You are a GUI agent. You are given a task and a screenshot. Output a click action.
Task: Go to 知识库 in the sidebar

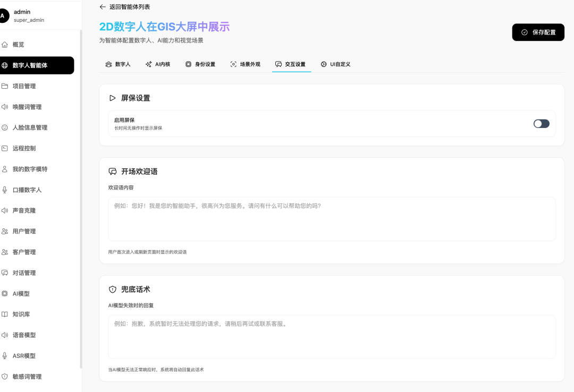pyautogui.click(x=37, y=314)
